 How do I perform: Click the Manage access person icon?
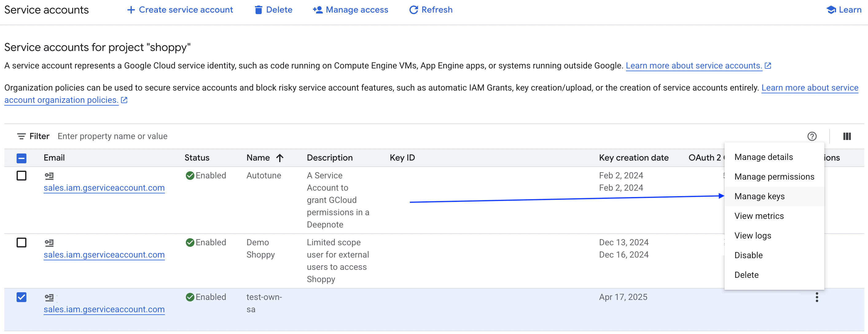317,10
